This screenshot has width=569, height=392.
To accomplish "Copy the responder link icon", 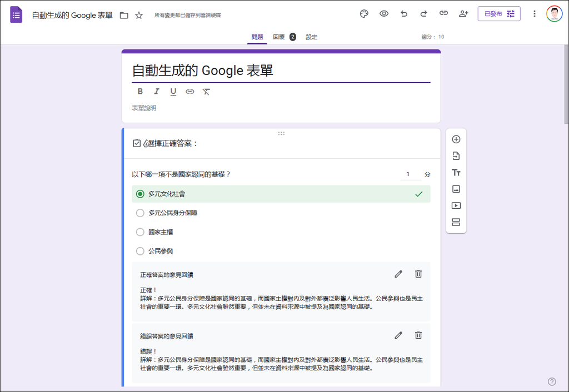I will pyautogui.click(x=443, y=13).
